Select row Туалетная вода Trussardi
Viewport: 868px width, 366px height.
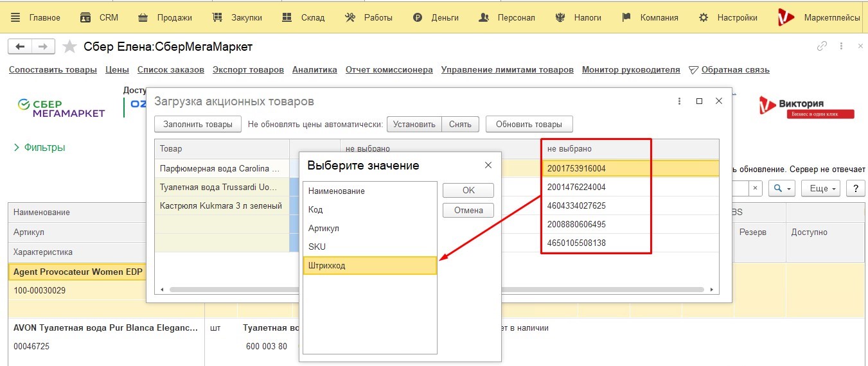pos(222,187)
